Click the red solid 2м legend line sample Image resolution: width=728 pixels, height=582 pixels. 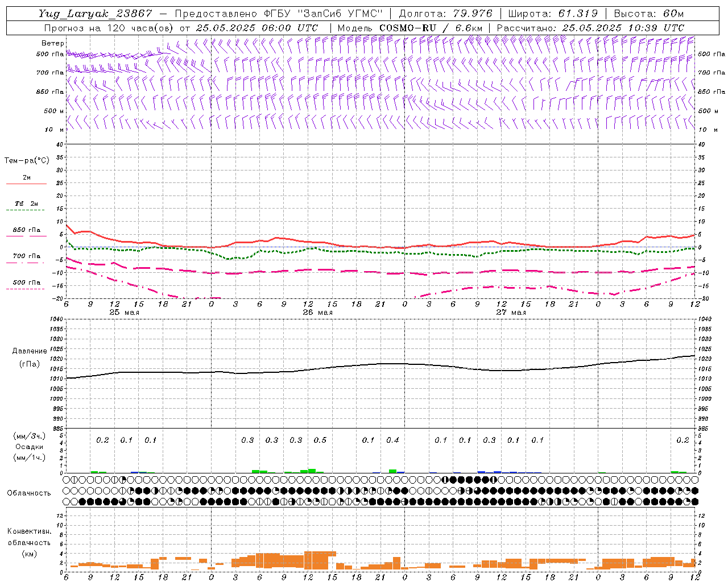(26, 184)
